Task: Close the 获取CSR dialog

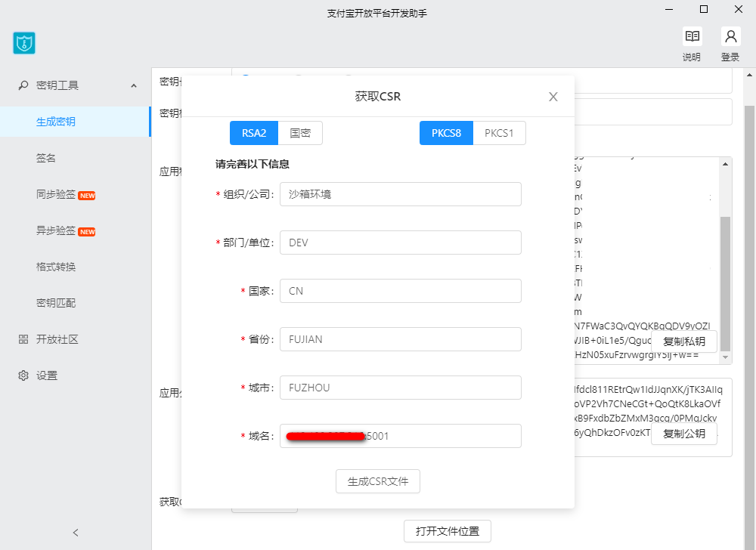Action: 553,97
